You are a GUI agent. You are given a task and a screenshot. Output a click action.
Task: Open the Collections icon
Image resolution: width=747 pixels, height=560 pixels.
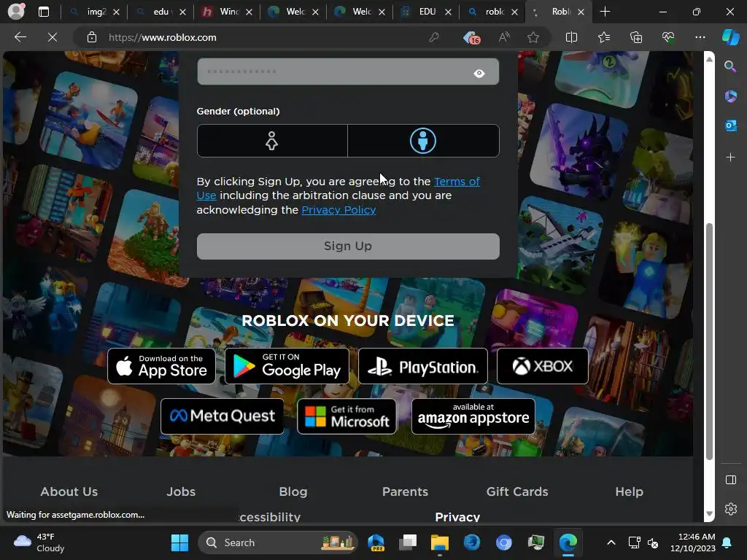pyautogui.click(x=636, y=37)
